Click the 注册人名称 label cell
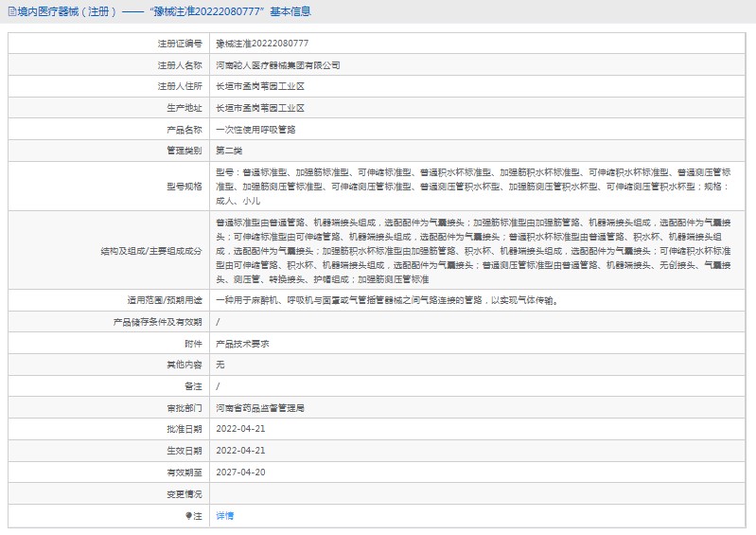The image size is (756, 535). (109, 65)
